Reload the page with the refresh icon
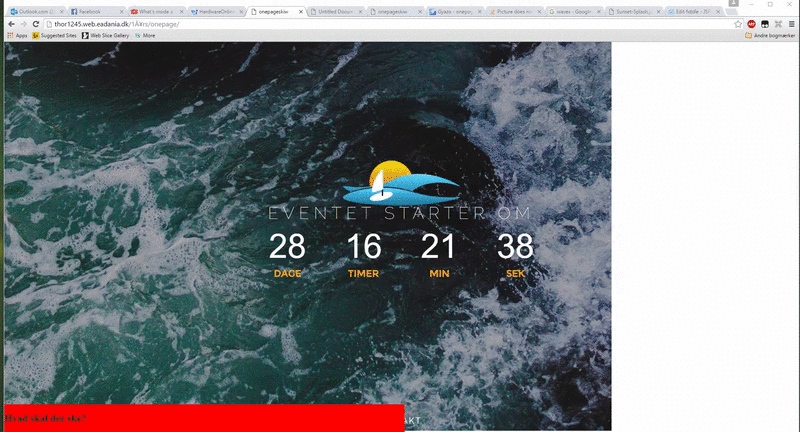 [36, 24]
